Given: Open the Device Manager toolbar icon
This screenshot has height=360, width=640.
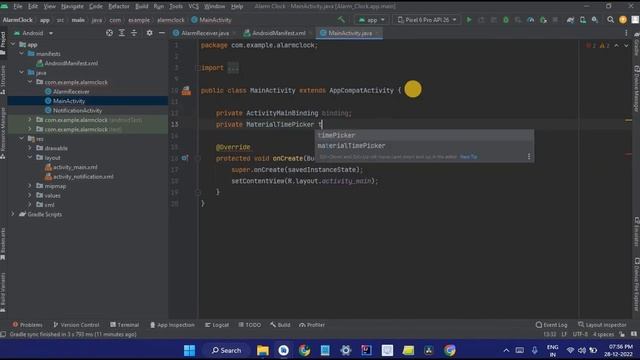Looking at the screenshot, I should [583, 20].
